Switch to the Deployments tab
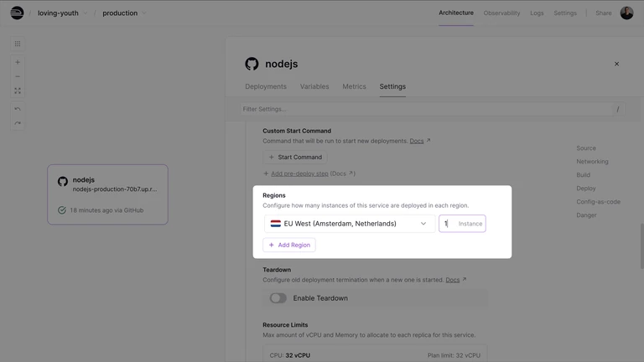 [x=266, y=86]
